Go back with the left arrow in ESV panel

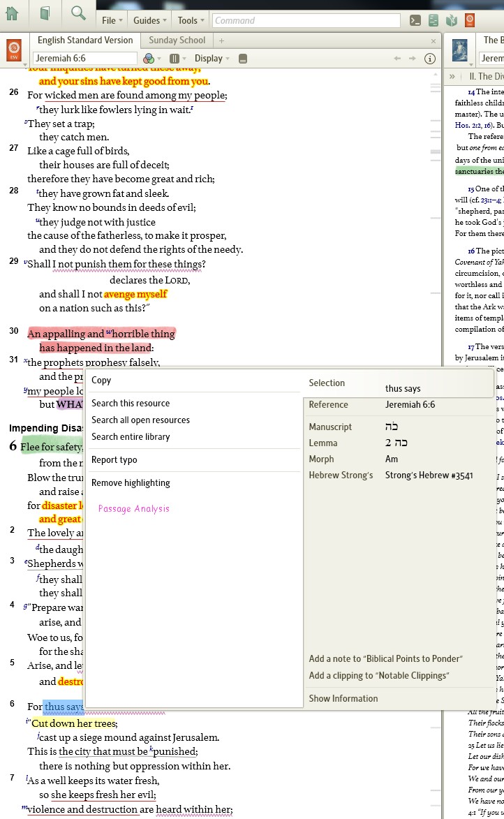[x=397, y=59]
